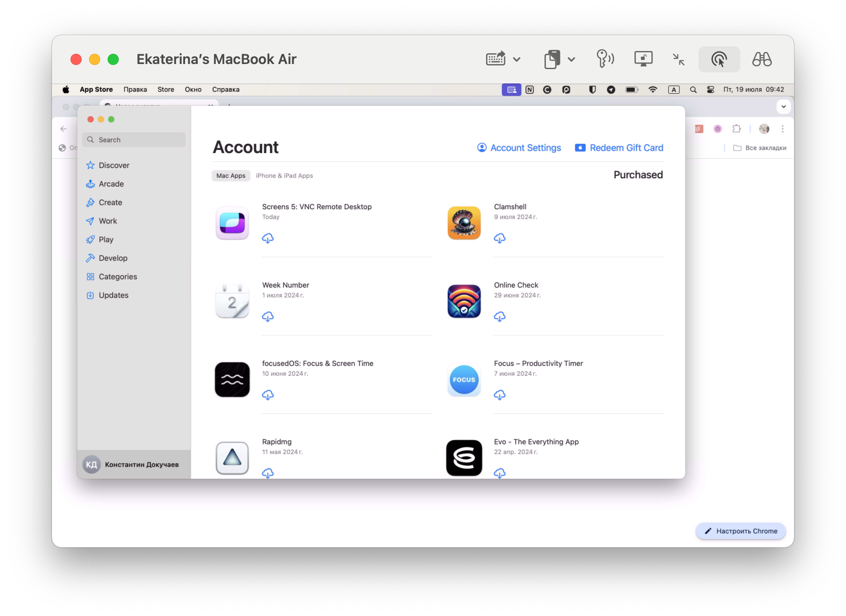Download Screens 5: VNC Remote Desktop via cloud icon
Image resolution: width=846 pixels, height=616 pixels.
pyautogui.click(x=268, y=238)
